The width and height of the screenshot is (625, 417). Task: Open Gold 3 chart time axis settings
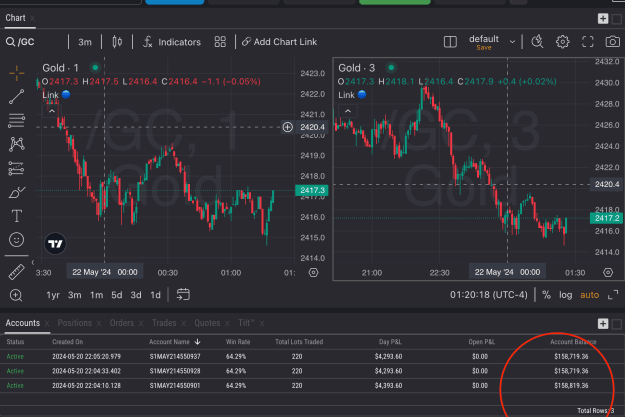pos(608,273)
